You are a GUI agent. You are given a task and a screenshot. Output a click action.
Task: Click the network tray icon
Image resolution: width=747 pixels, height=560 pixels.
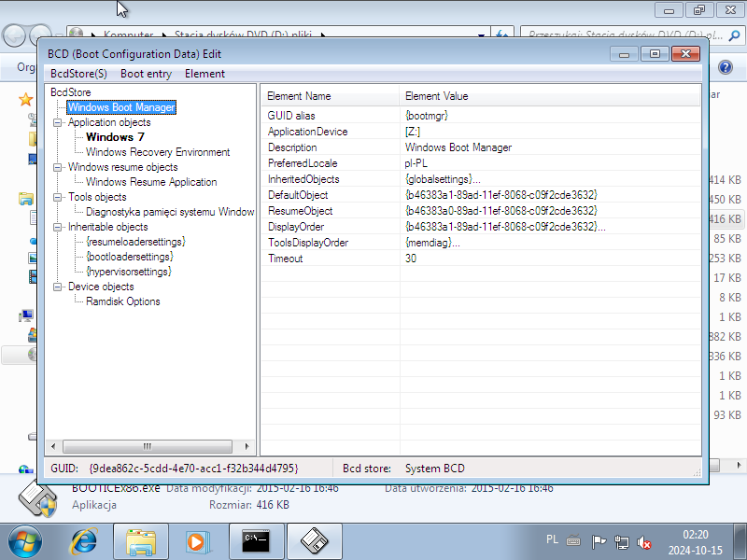622,542
